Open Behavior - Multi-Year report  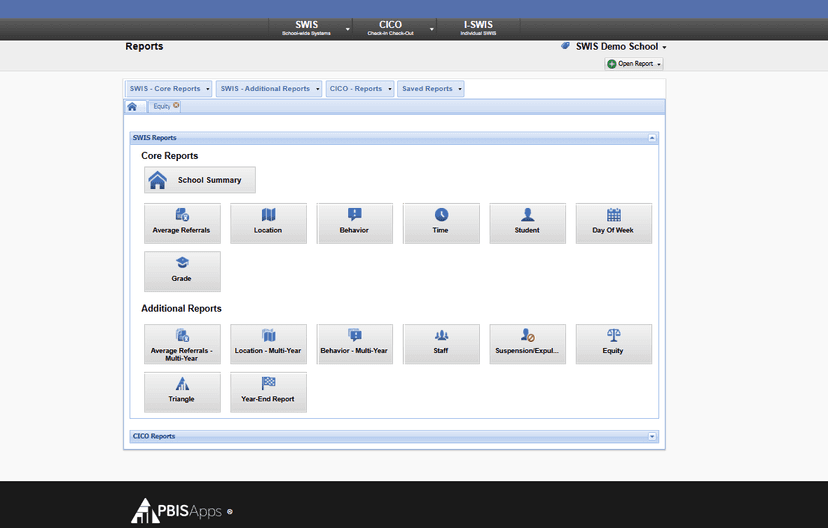coord(354,344)
